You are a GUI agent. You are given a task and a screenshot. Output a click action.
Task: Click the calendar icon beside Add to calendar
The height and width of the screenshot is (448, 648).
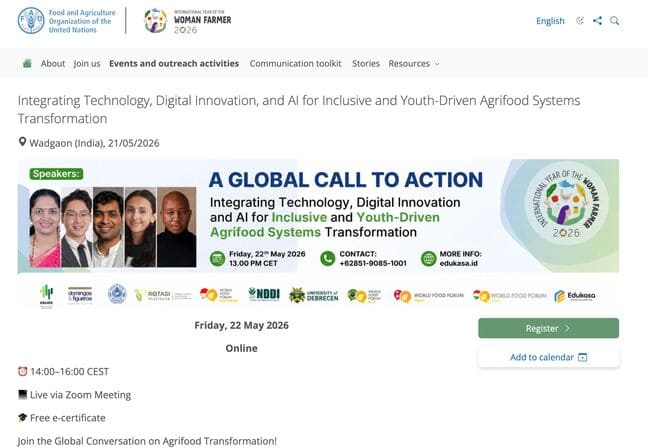[582, 357]
